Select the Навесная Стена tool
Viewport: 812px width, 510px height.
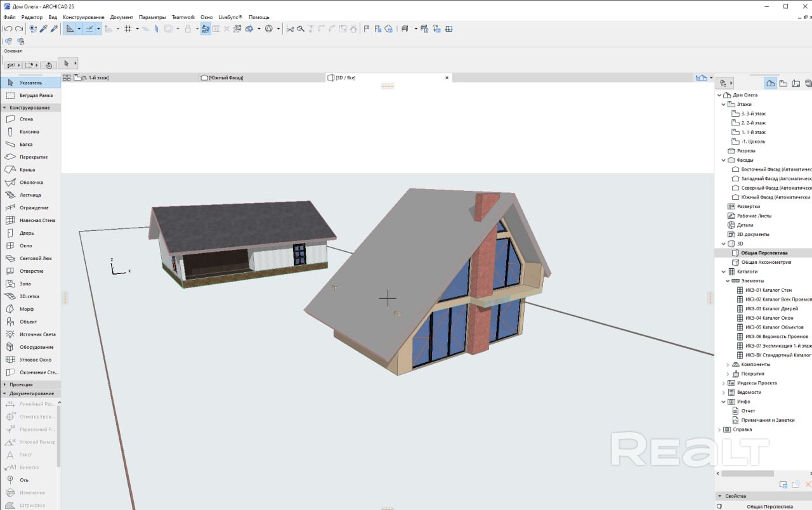pos(30,221)
